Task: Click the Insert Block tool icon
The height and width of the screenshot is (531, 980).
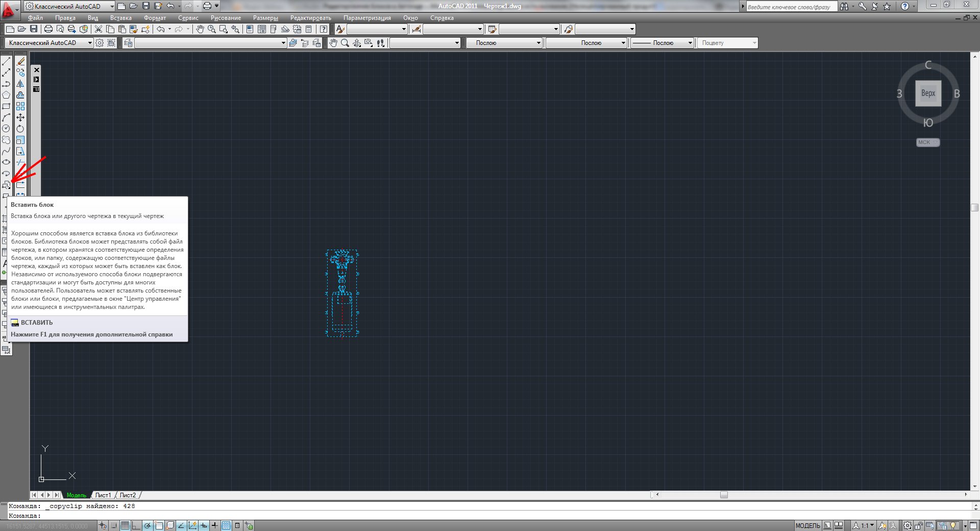Action: pyautogui.click(x=6, y=185)
